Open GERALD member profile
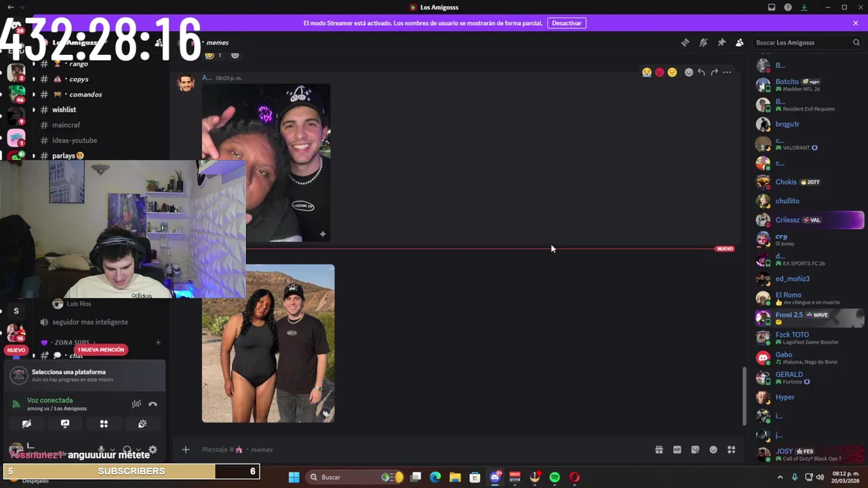The width and height of the screenshot is (868, 488). [806, 378]
